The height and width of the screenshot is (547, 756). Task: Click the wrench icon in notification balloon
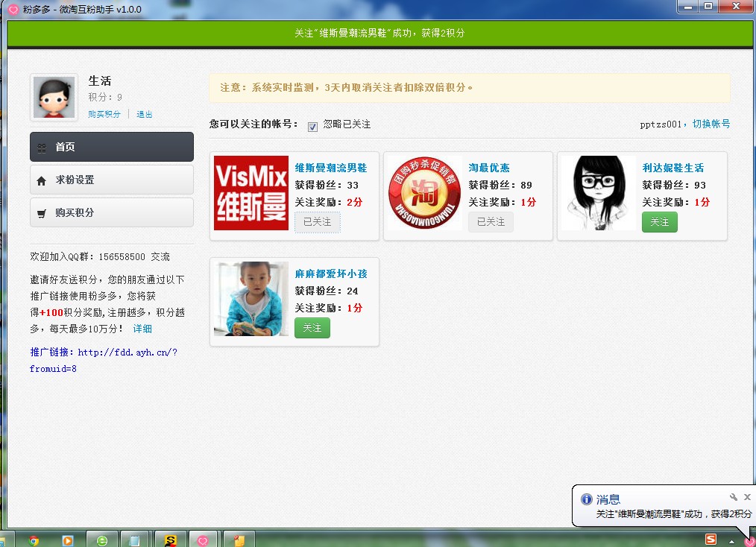[x=734, y=497]
